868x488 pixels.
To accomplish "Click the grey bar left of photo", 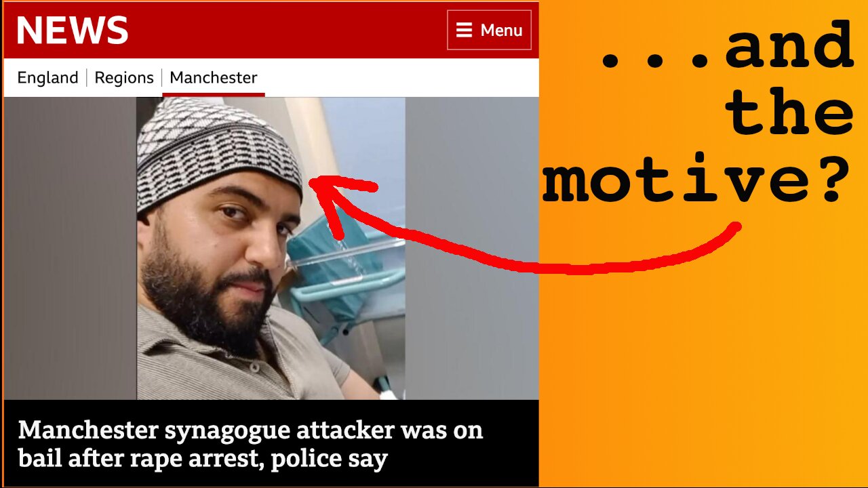I will (70, 248).
